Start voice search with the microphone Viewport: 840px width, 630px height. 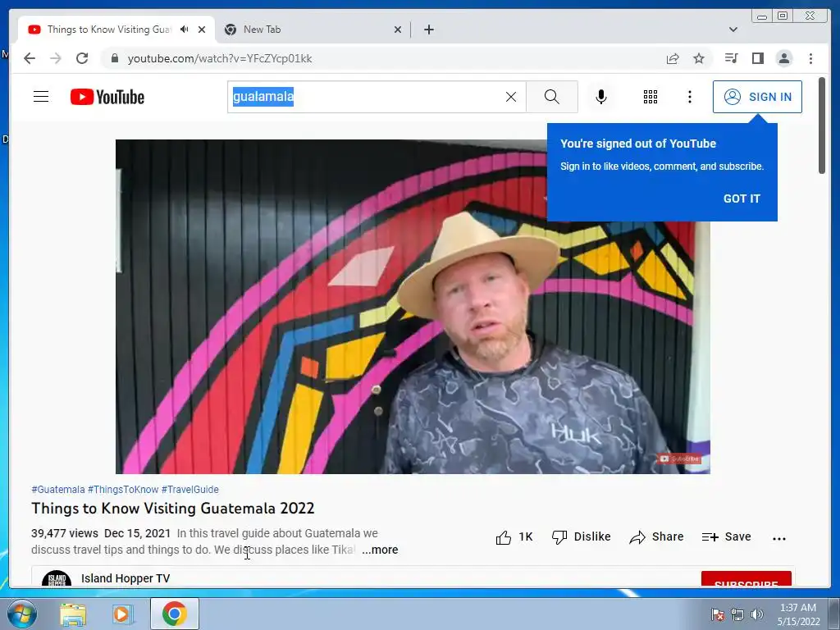pyautogui.click(x=601, y=97)
